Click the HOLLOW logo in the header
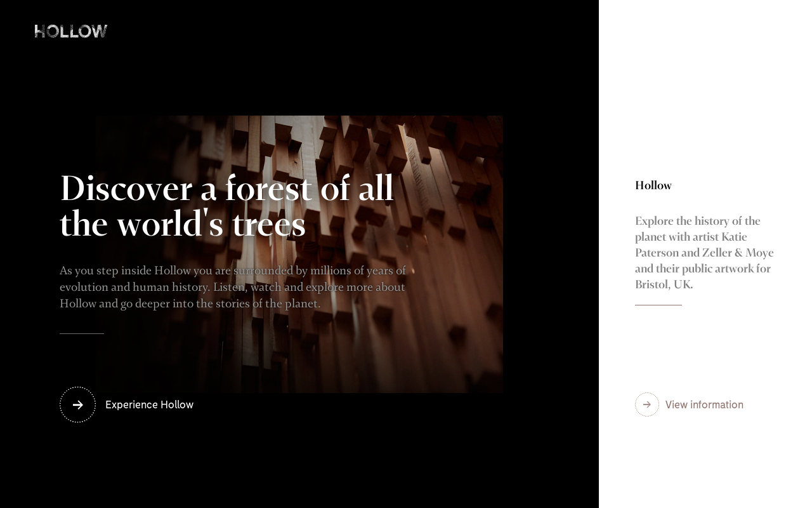Viewport: 812px width, 508px height. pos(71,31)
